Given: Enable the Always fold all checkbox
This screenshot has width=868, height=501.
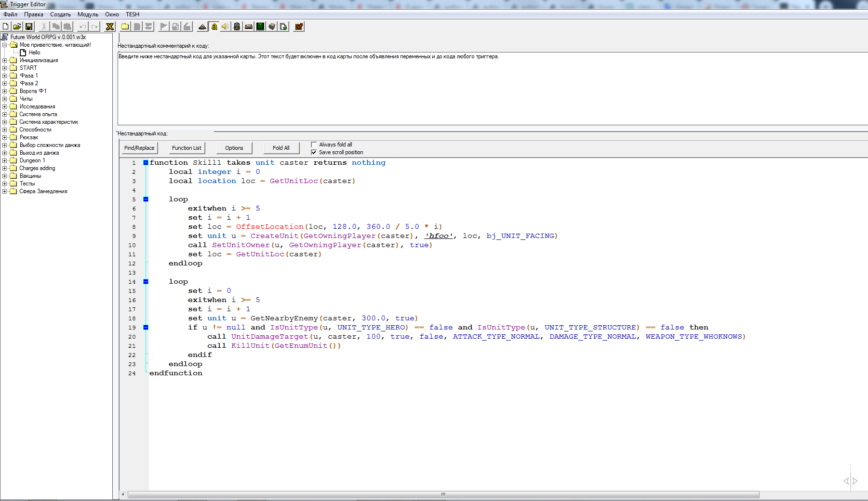Looking at the screenshot, I should (314, 145).
